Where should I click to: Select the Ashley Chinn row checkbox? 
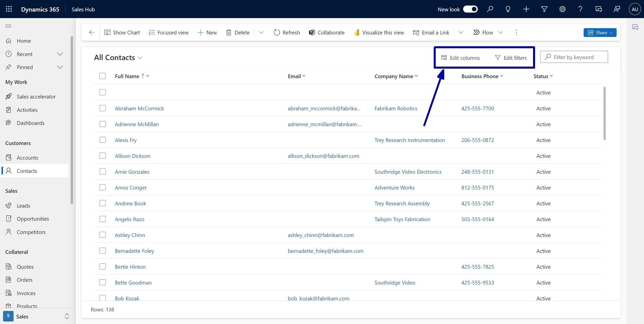tap(103, 235)
